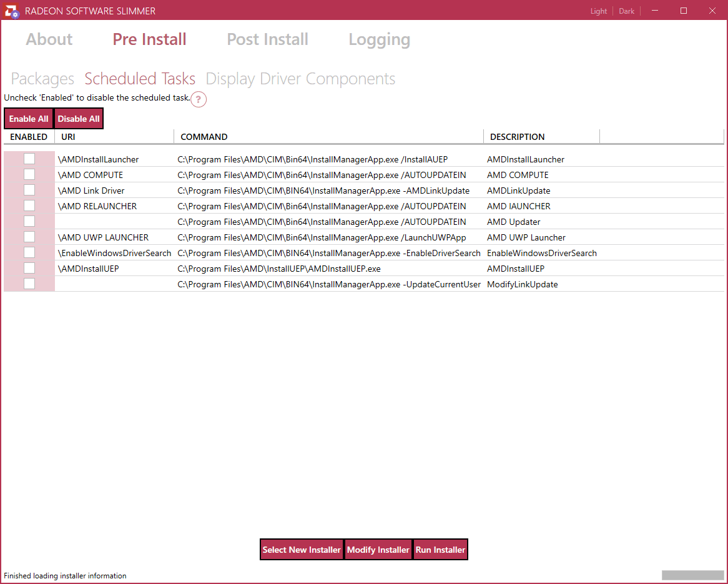728x584 pixels.
Task: Sort by the ENABLED column header
Action: coord(29,137)
